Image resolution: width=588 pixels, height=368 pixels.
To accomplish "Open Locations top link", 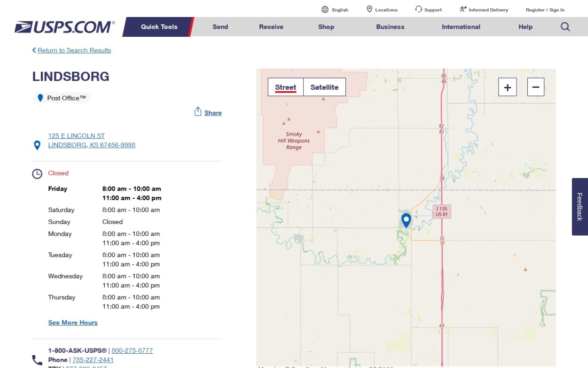I will (386, 10).
